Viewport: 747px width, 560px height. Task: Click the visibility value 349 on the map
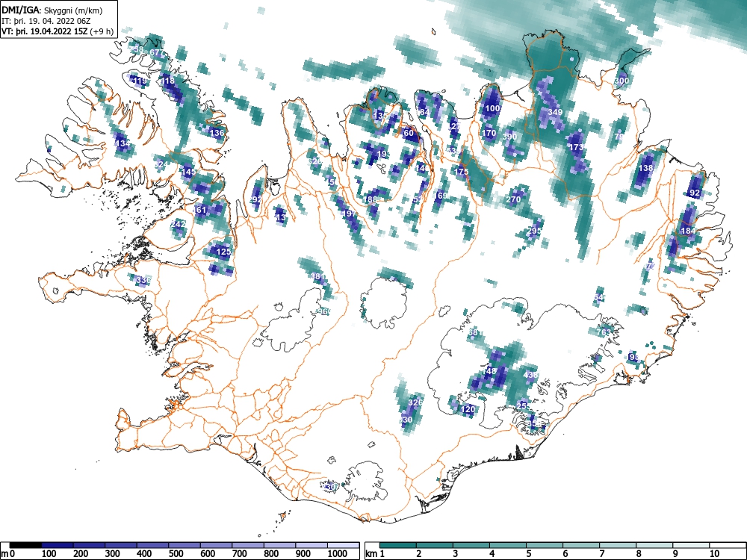point(555,113)
